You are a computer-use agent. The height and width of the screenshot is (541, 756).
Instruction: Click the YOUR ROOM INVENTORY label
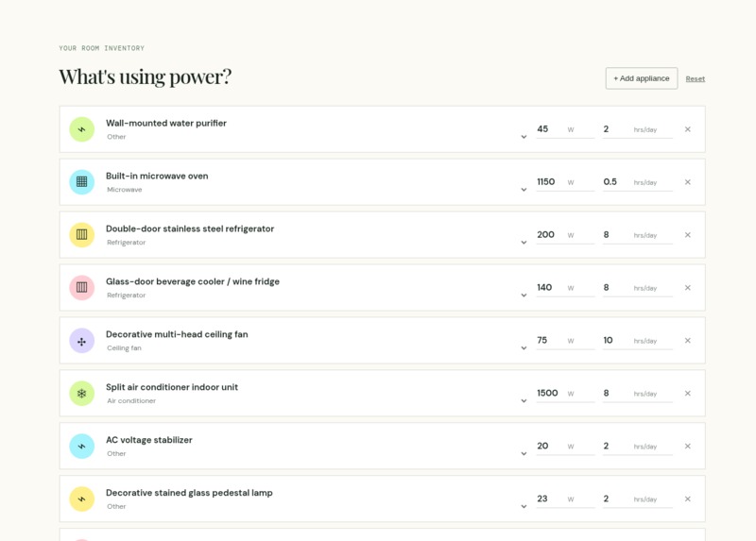click(102, 48)
